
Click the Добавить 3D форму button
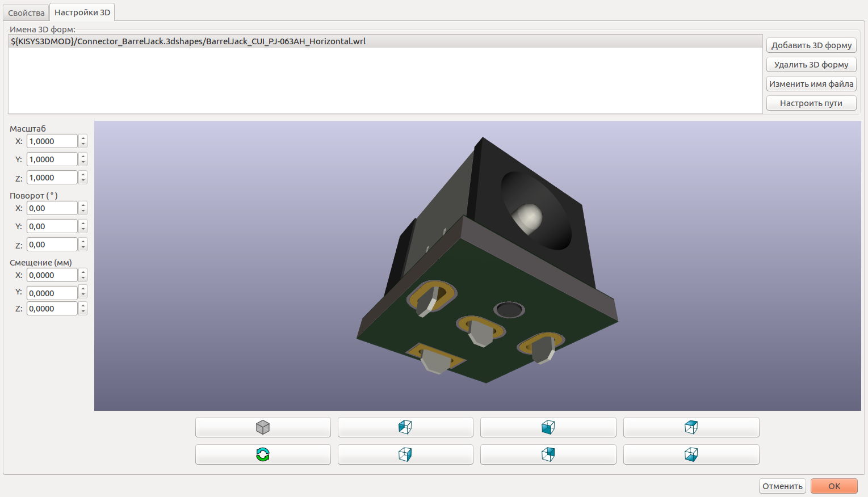click(x=811, y=45)
